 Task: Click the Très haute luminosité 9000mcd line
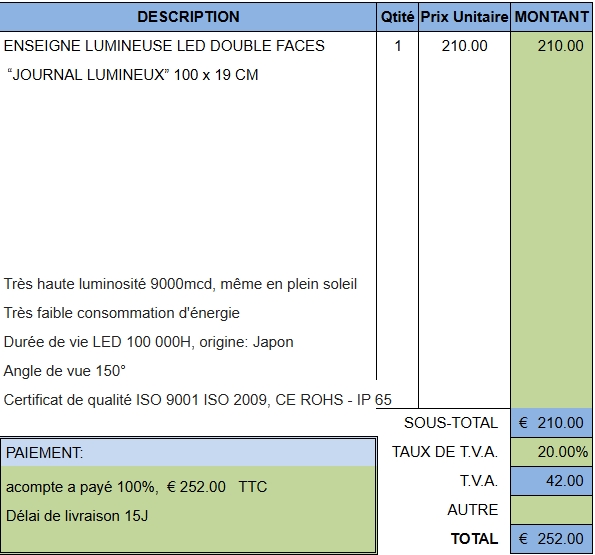pyautogui.click(x=180, y=284)
